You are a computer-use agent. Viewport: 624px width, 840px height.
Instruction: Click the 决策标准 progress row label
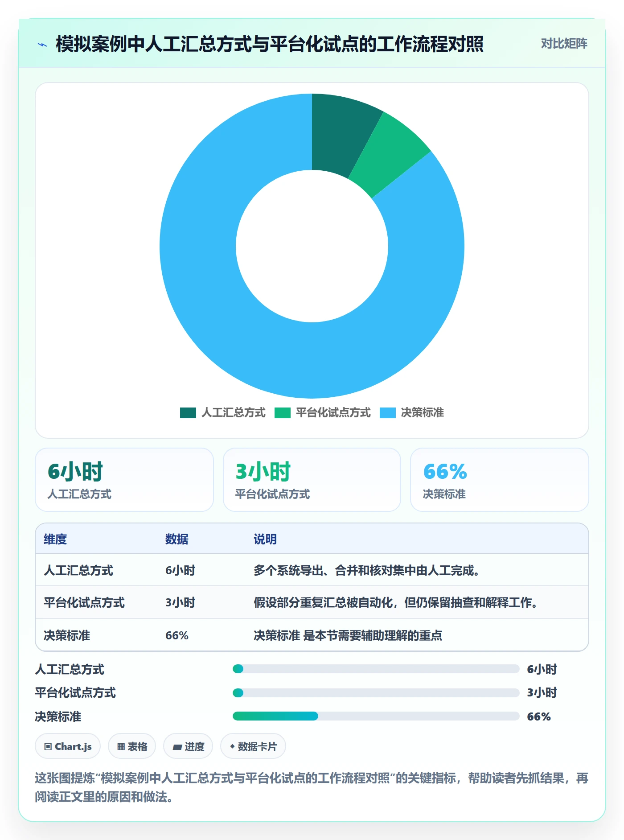[x=58, y=716]
